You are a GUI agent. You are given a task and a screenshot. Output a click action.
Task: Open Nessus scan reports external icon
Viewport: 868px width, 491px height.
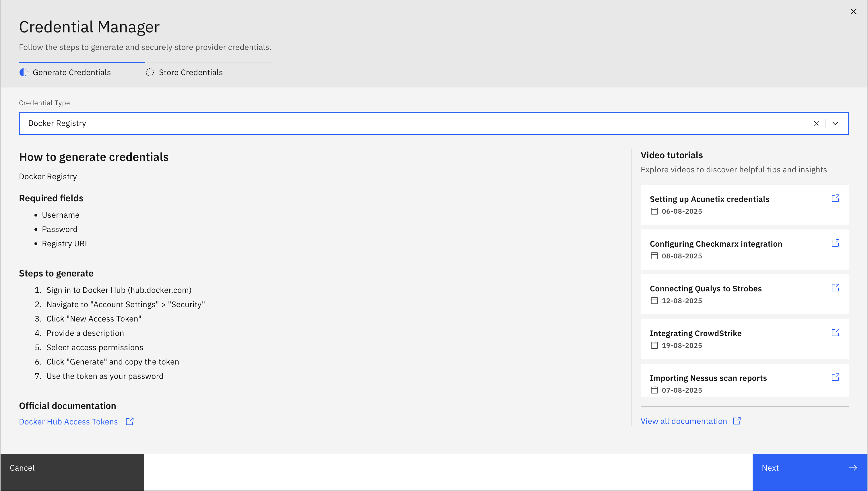tap(835, 377)
